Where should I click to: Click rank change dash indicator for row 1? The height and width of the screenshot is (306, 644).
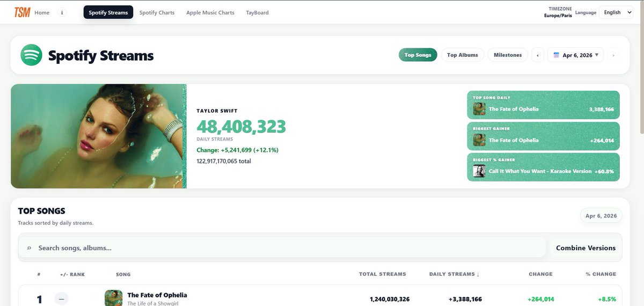tap(62, 298)
